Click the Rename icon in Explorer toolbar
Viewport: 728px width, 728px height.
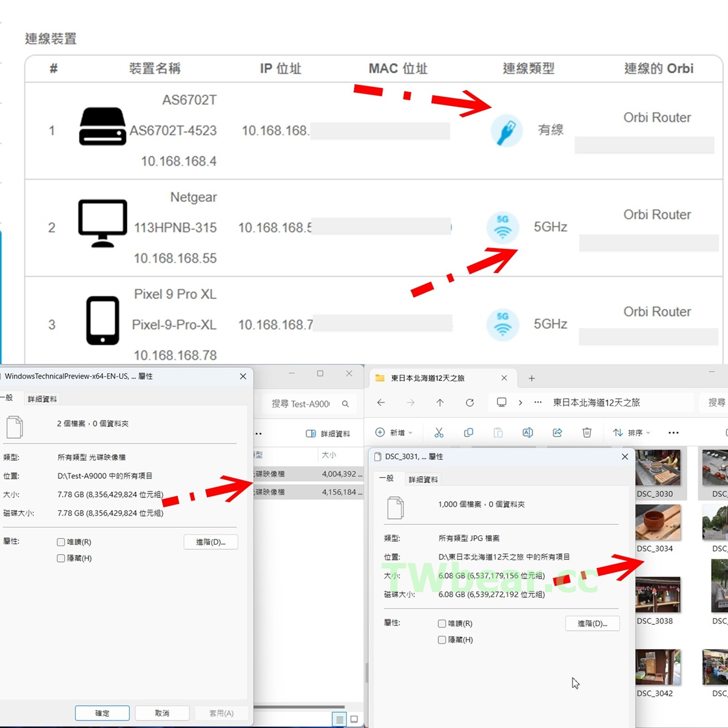pos(528,433)
